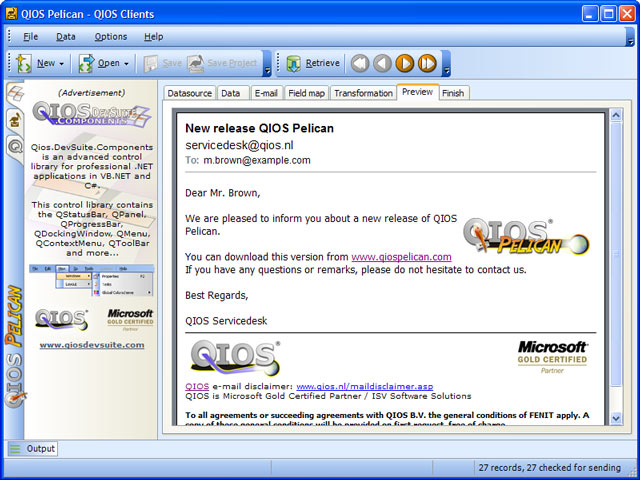The width and height of the screenshot is (640, 480).
Task: Click the QIOS Pelican logo in email
Action: pos(526,237)
